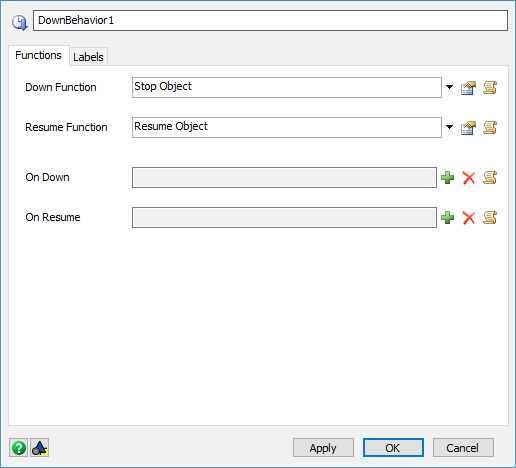Click the DownBehavior1 name field

click(x=270, y=21)
